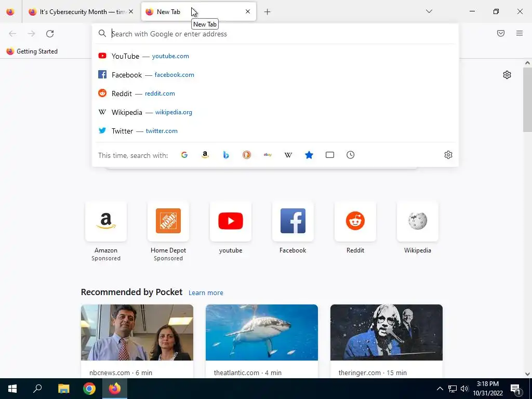Click the address bar search field

click(275, 34)
